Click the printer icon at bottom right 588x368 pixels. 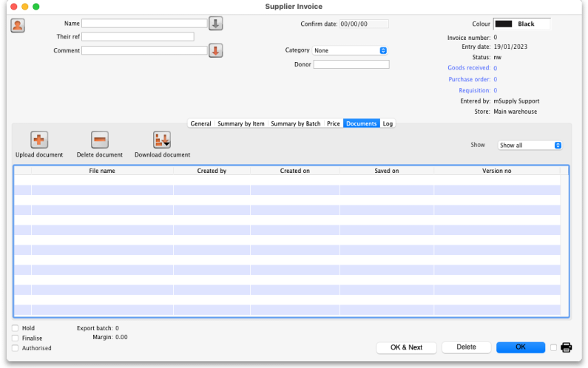pos(567,347)
